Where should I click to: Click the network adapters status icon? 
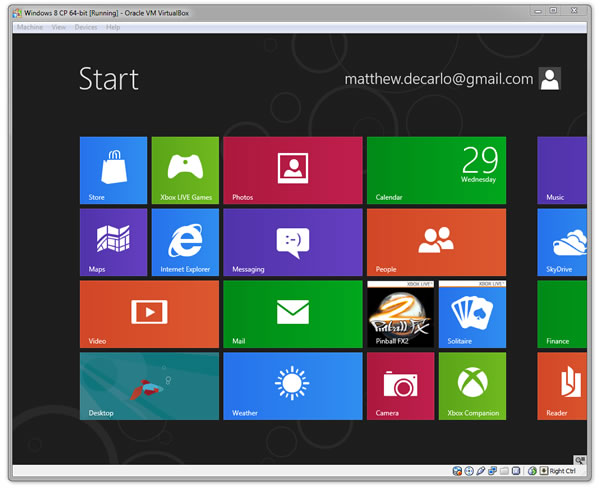click(x=492, y=471)
